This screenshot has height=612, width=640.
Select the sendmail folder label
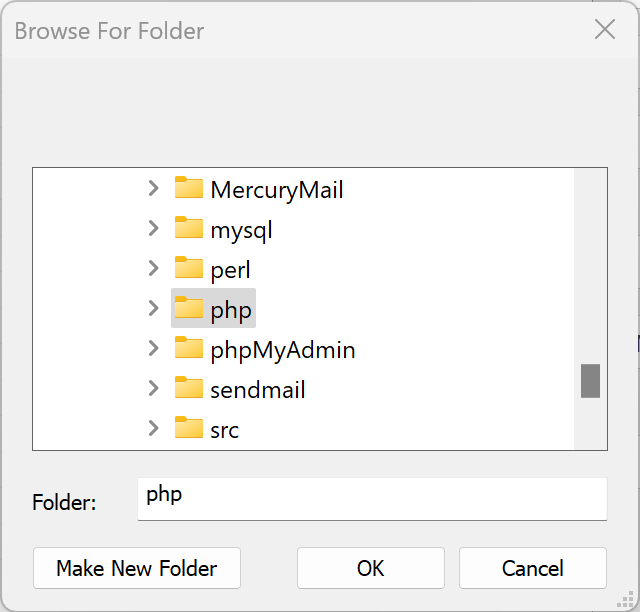[x=258, y=389]
